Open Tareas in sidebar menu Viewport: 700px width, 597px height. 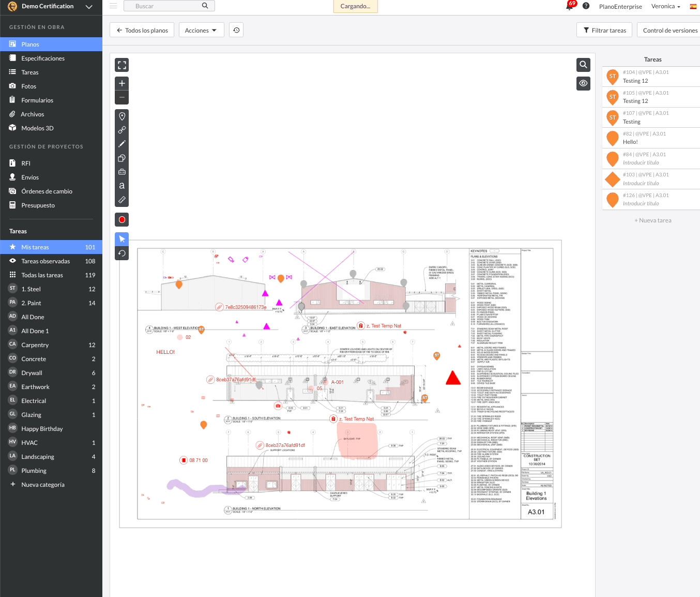tap(51, 72)
